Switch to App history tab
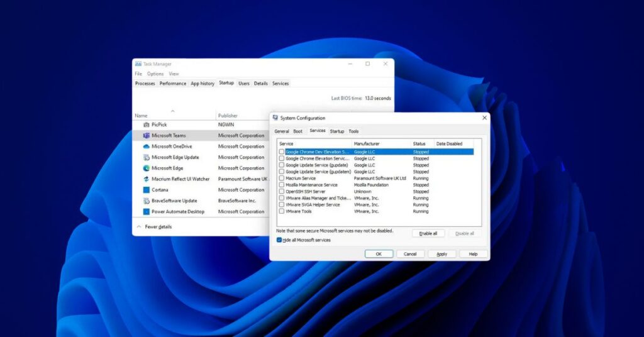This screenshot has height=337, width=644. click(203, 84)
